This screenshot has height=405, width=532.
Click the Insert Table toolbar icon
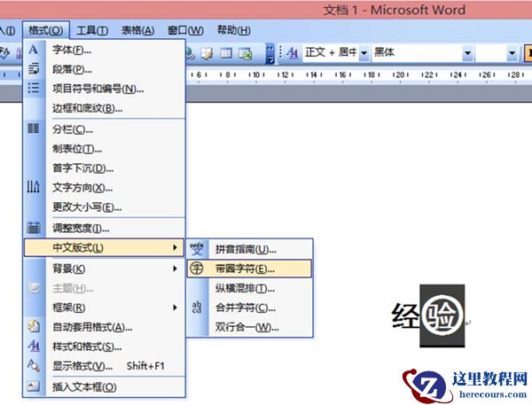point(226,53)
